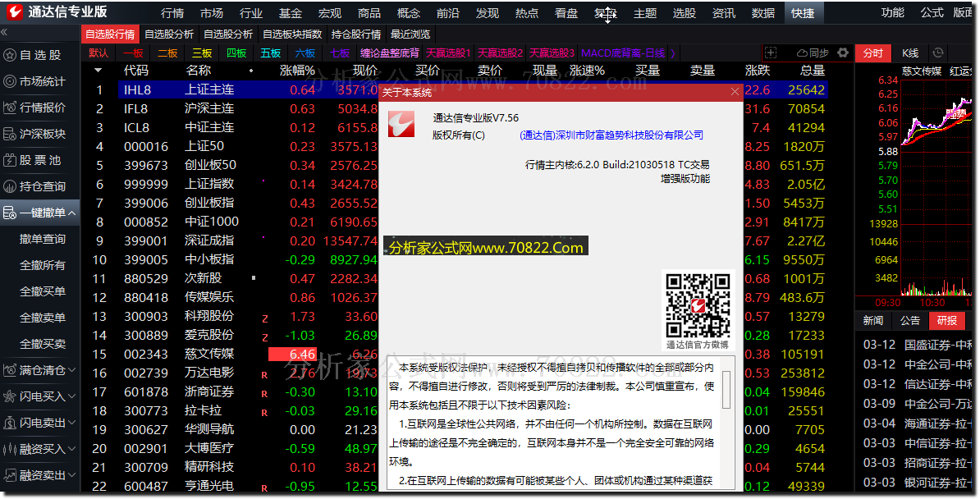Open 自选股 star icon in sidebar

9,55
